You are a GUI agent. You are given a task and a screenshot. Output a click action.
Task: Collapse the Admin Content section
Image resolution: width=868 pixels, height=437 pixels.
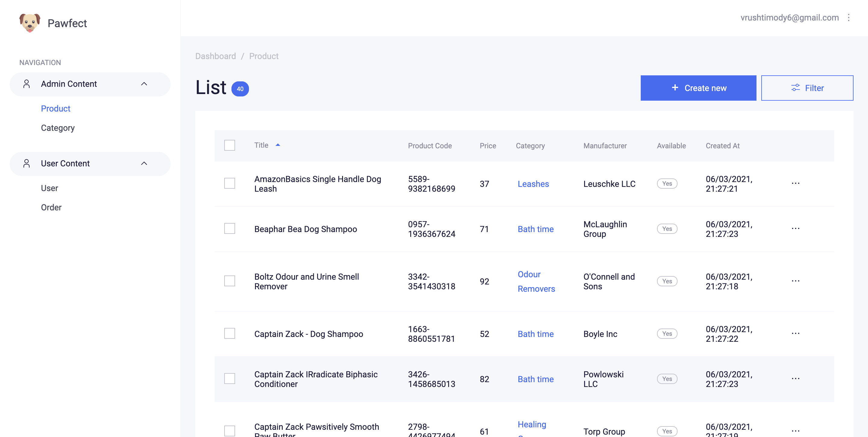144,84
